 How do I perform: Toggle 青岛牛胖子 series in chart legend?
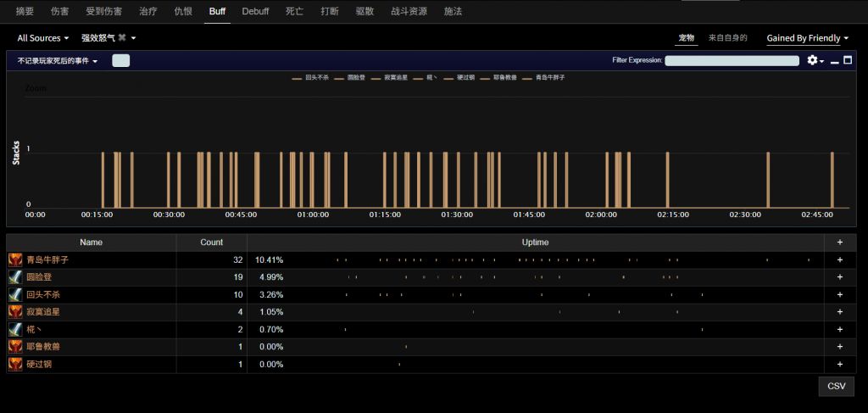544,77
